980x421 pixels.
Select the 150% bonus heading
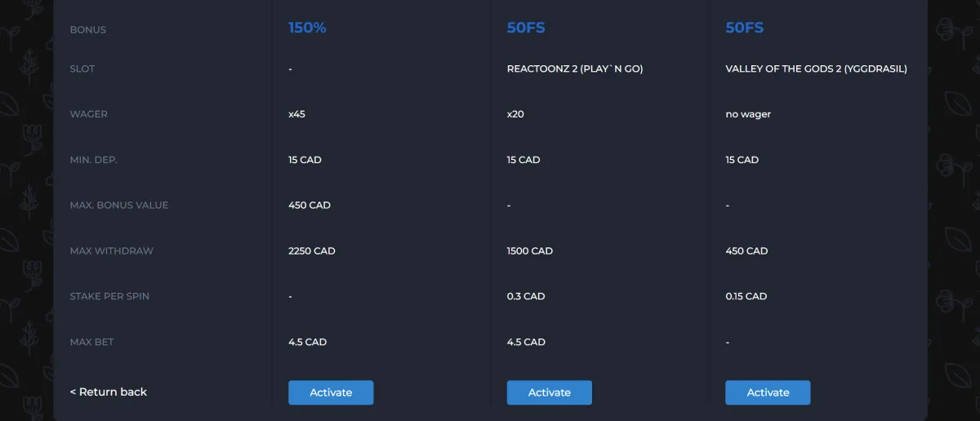(307, 28)
